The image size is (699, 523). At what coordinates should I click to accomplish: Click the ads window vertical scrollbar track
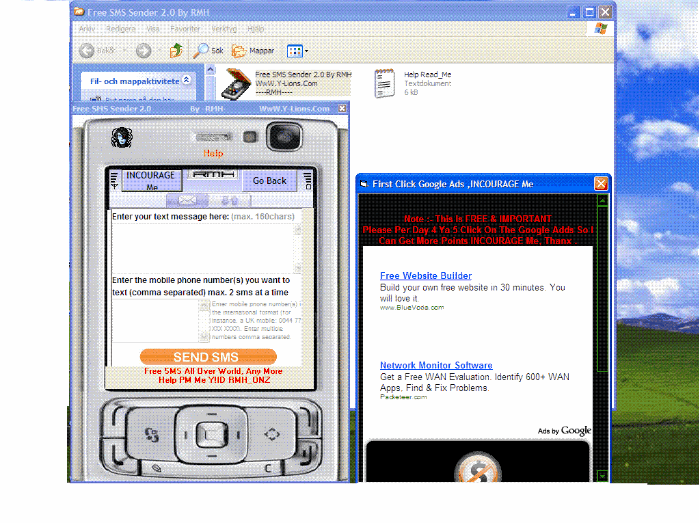click(x=602, y=338)
